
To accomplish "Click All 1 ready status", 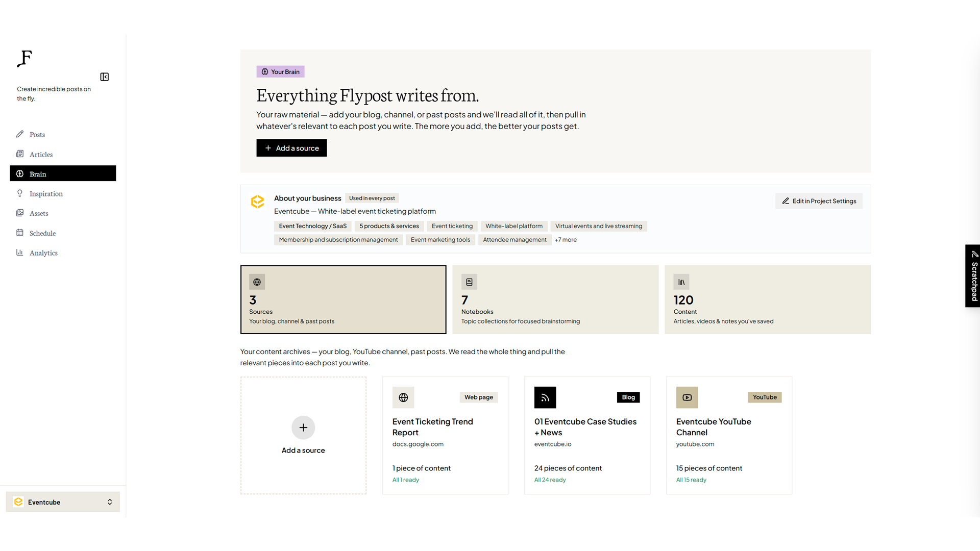I will point(406,480).
